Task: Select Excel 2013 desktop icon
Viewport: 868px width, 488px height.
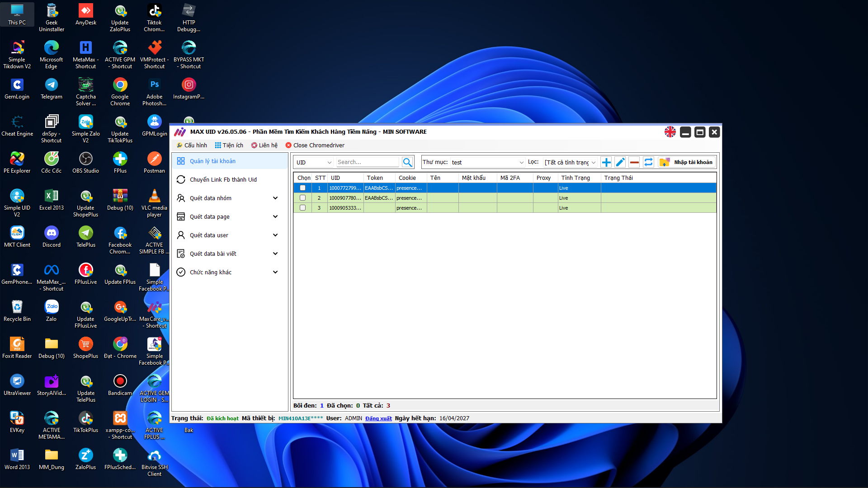Action: 52,200
